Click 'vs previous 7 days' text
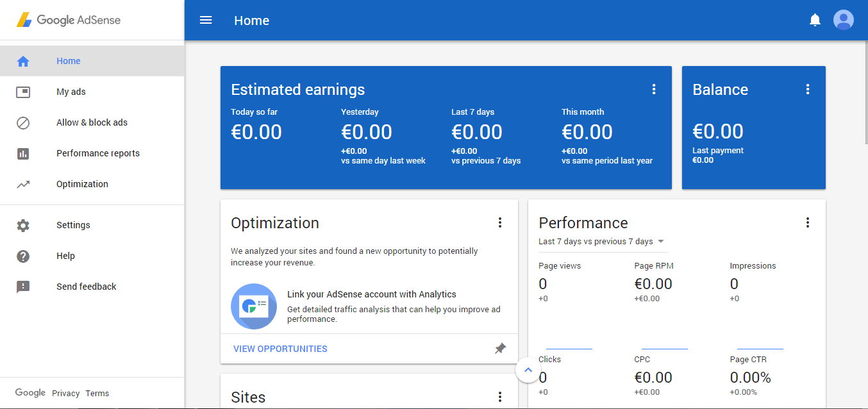 (486, 161)
